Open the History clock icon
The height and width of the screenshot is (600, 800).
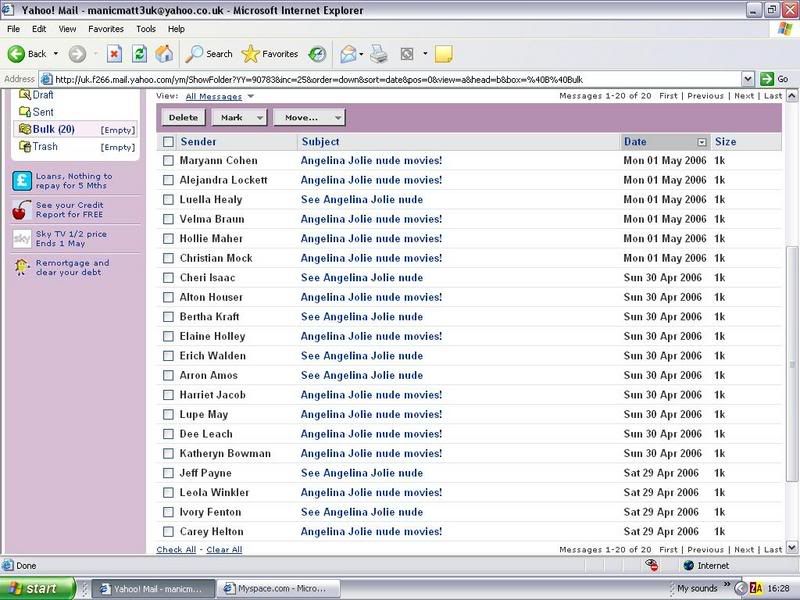(317, 54)
